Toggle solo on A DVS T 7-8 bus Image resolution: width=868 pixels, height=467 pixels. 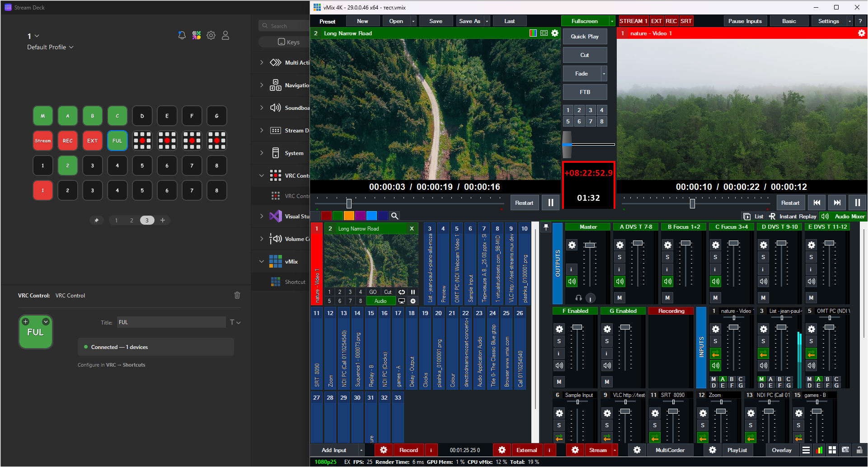pyautogui.click(x=619, y=257)
